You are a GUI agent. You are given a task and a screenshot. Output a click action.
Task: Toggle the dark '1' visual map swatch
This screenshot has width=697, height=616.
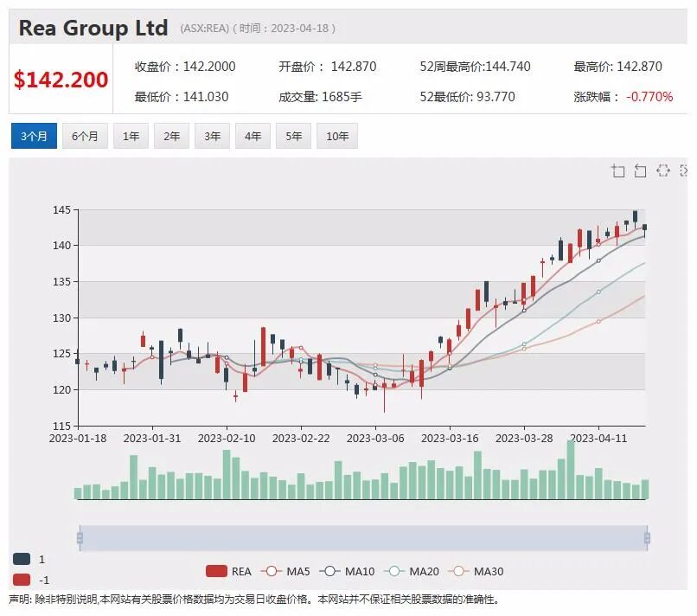coord(22,559)
